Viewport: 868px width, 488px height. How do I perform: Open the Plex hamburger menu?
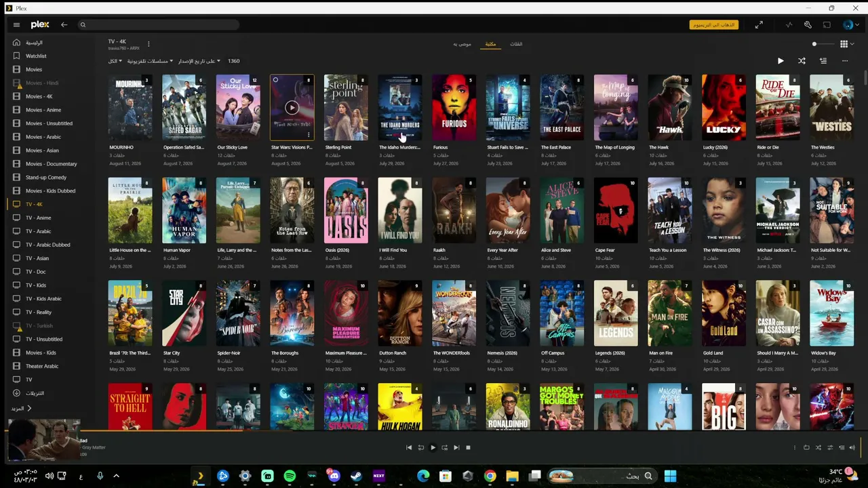coord(16,25)
